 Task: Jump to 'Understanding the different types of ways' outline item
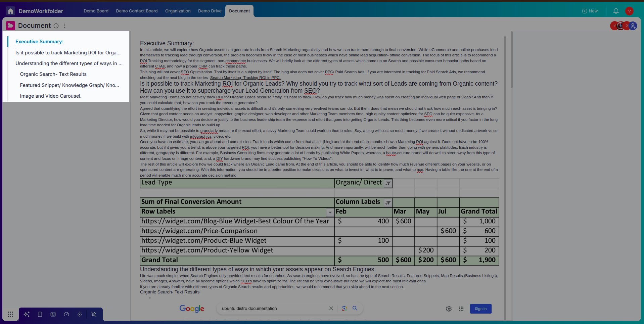pos(69,63)
